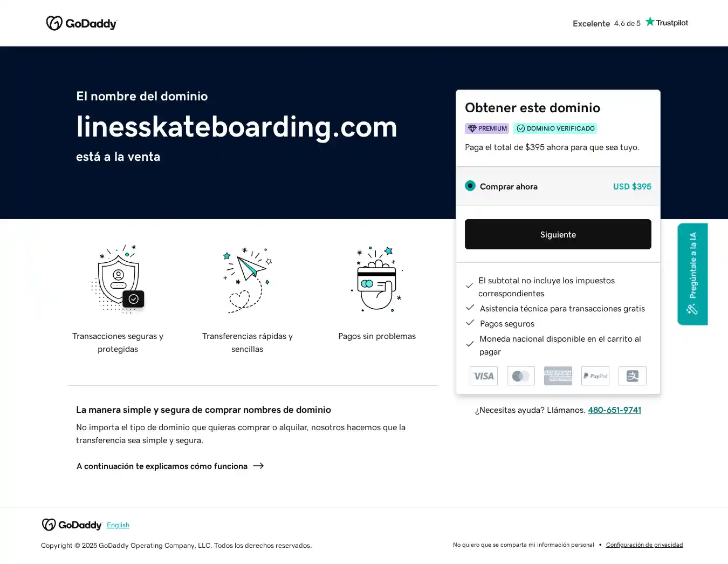
Task: Click the Alipay payment icon
Action: pos(633,376)
